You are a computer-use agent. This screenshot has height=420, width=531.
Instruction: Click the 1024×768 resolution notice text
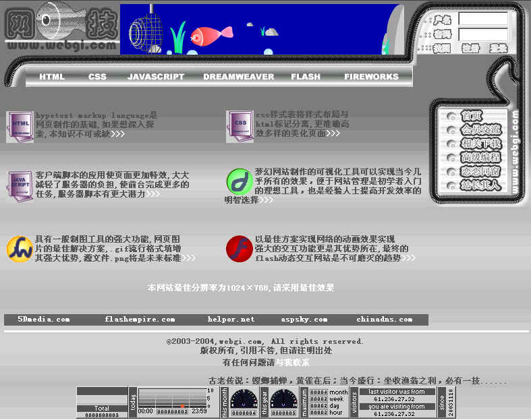click(x=241, y=288)
